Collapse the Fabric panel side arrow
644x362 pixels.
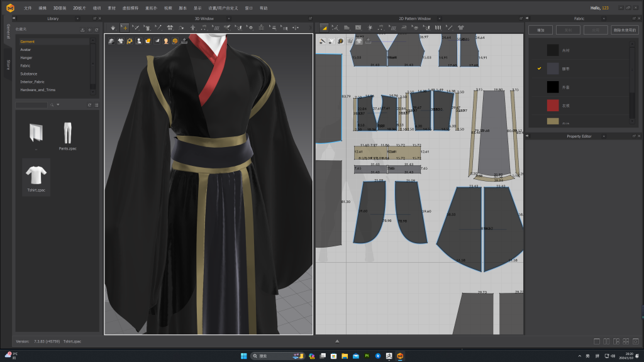(528, 18)
